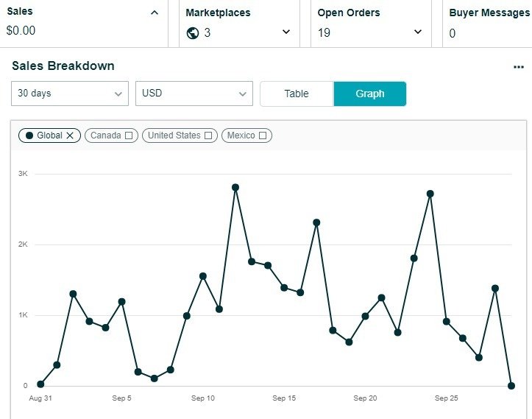This screenshot has height=419, width=532.
Task: Remove the Global filter via its X
Action: pos(70,135)
